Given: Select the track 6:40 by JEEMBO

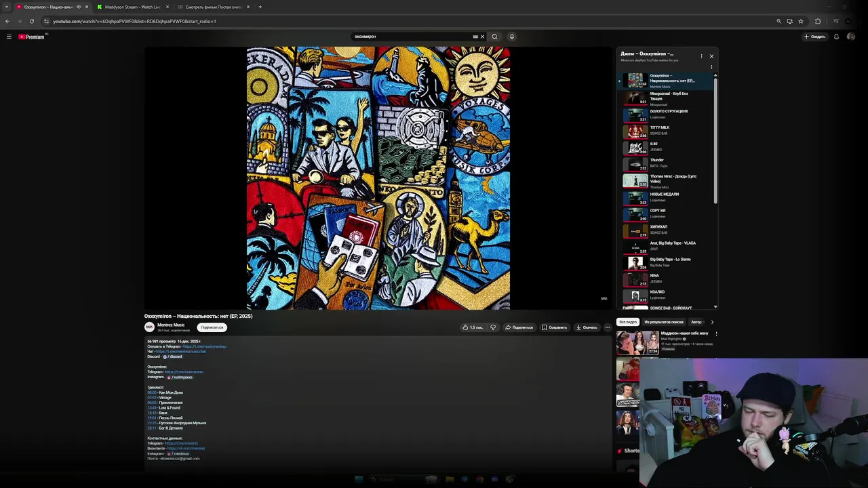Looking at the screenshot, I should [665, 147].
